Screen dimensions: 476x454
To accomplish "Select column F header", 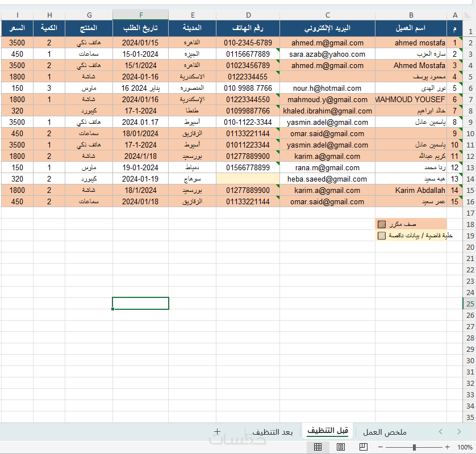I will [x=140, y=15].
